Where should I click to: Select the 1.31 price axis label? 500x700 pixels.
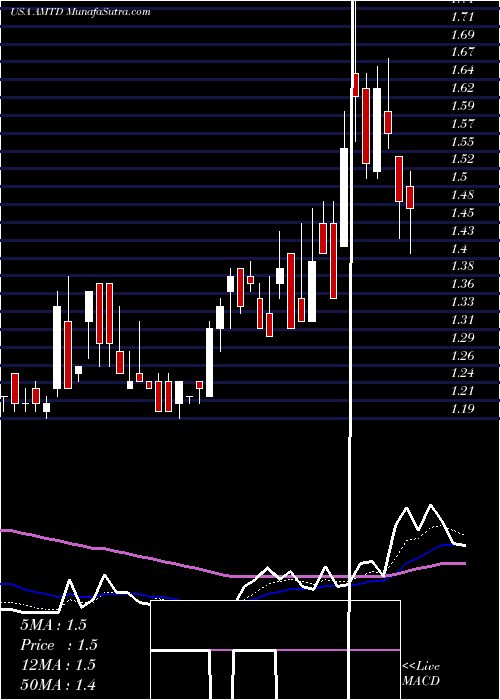[462, 320]
